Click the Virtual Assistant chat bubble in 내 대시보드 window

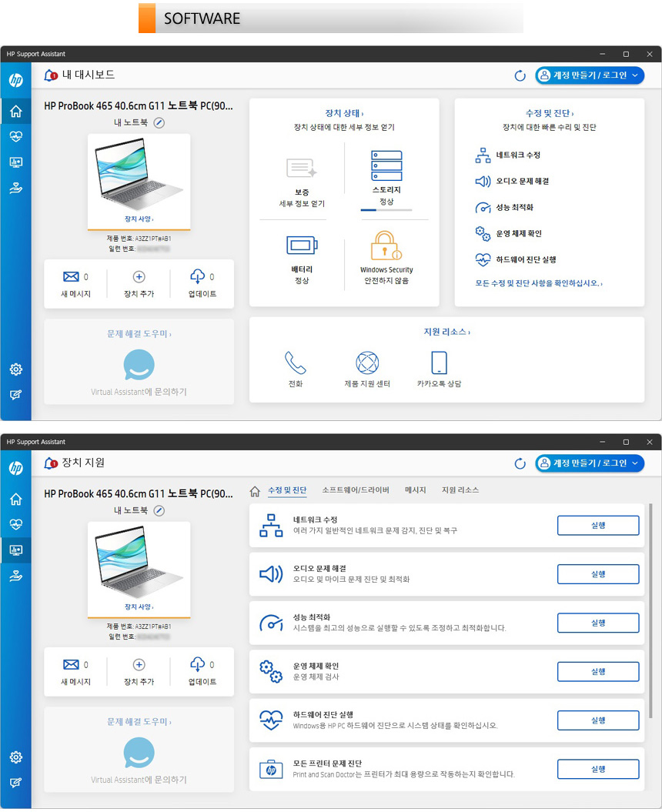139,365
